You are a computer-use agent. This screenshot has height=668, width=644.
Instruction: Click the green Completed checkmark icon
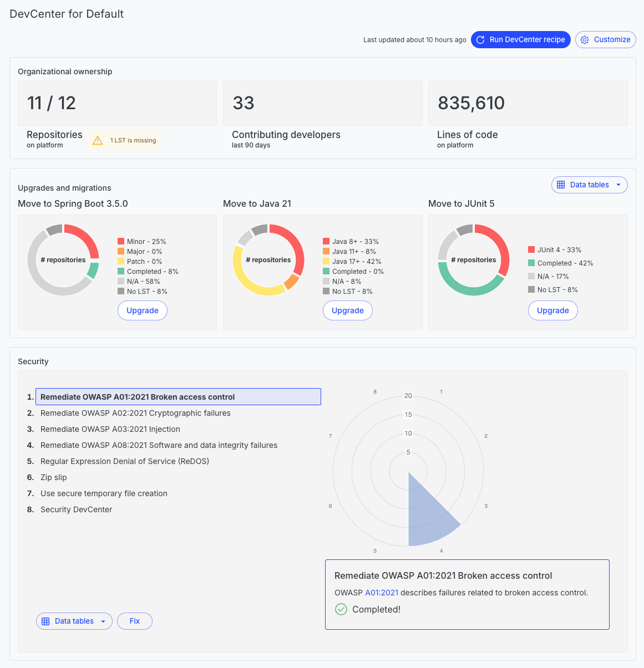pos(341,609)
